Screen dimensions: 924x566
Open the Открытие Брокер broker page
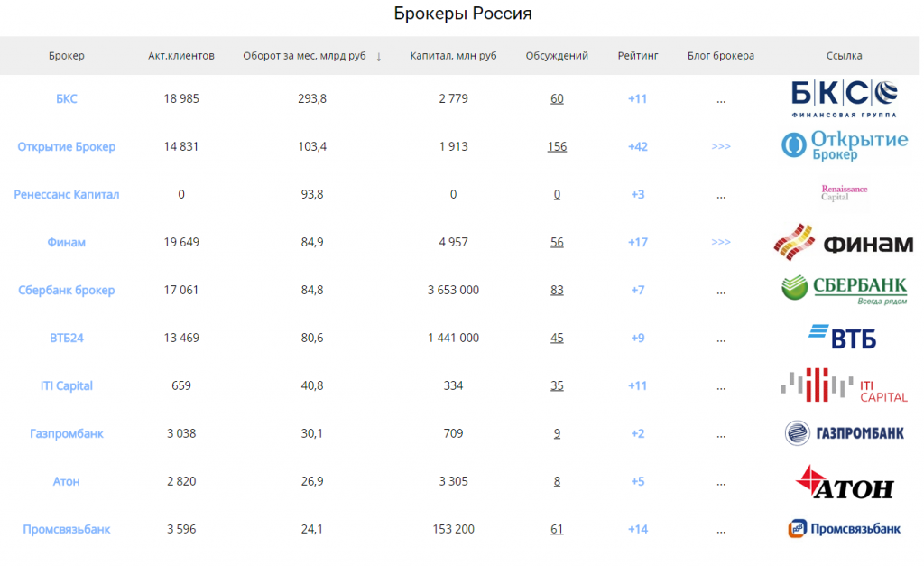pyautogui.click(x=67, y=146)
